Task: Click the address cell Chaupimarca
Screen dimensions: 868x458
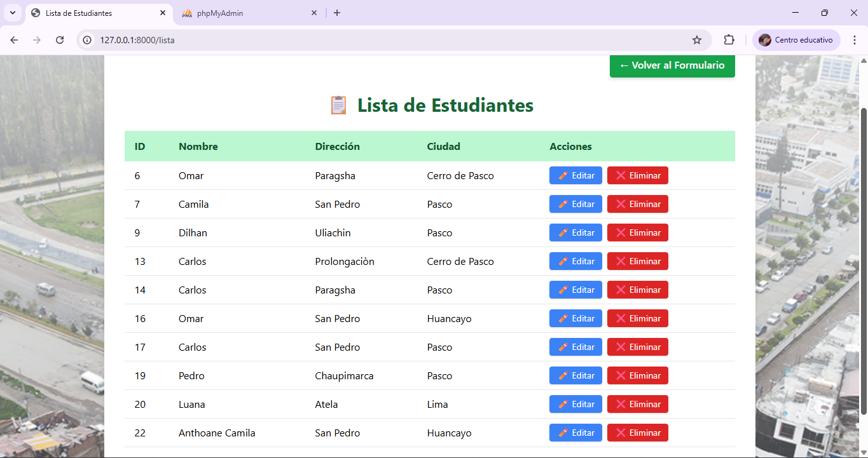Action: (x=345, y=376)
